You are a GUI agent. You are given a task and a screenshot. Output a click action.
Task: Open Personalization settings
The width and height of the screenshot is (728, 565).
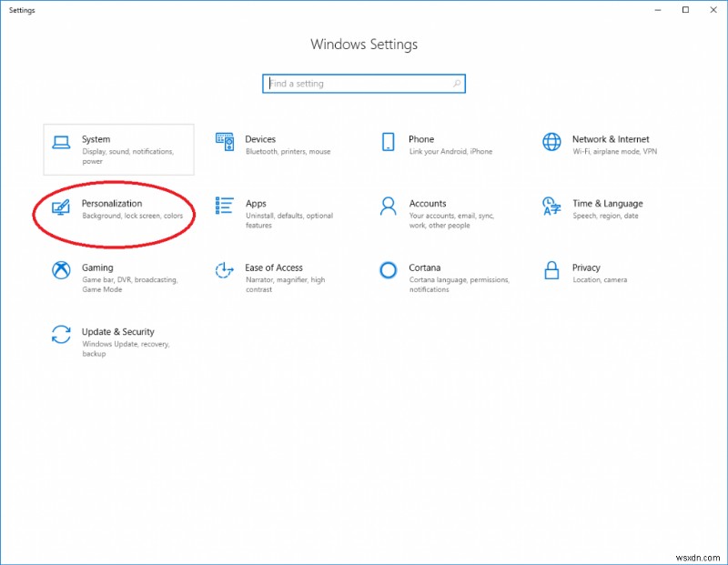click(x=109, y=203)
